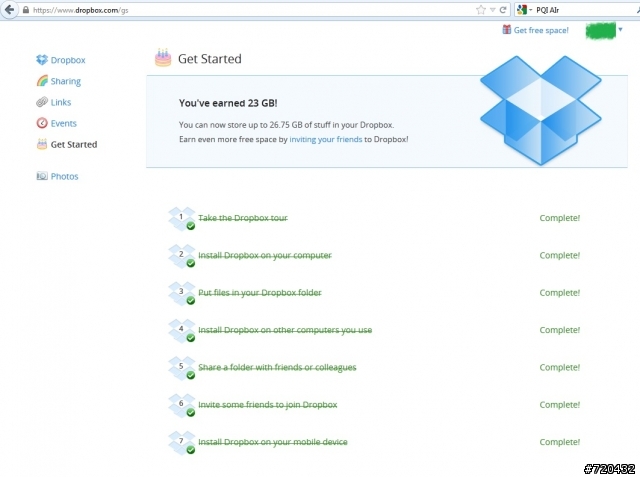The height and width of the screenshot is (477, 640).
Task: Click the green-masked account name
Action: pos(600,31)
